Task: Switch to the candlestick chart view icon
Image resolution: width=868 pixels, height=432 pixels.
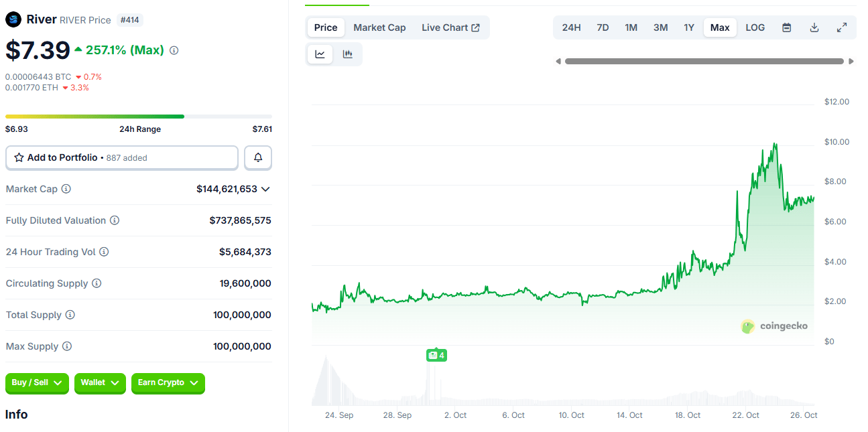Action: (x=347, y=54)
